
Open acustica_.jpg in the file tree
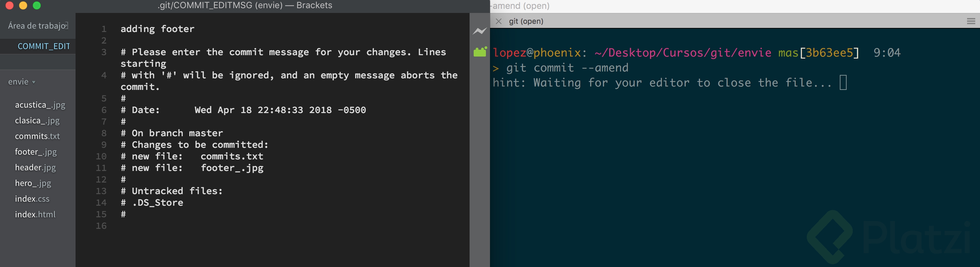40,105
